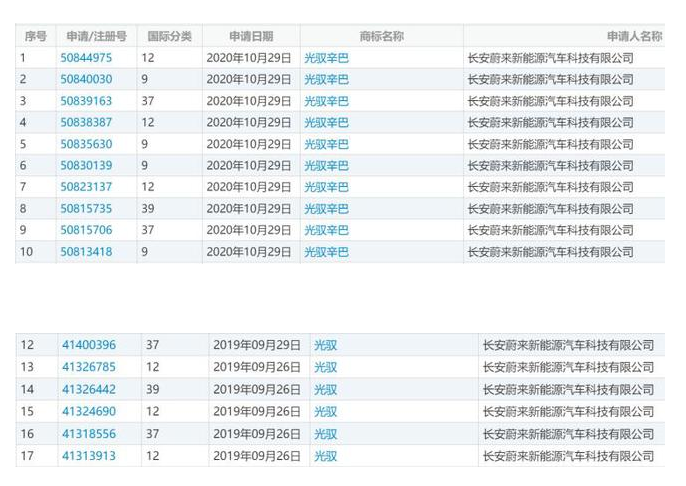Click trademark name 光驭辛巴 in row 2

[x=326, y=79]
